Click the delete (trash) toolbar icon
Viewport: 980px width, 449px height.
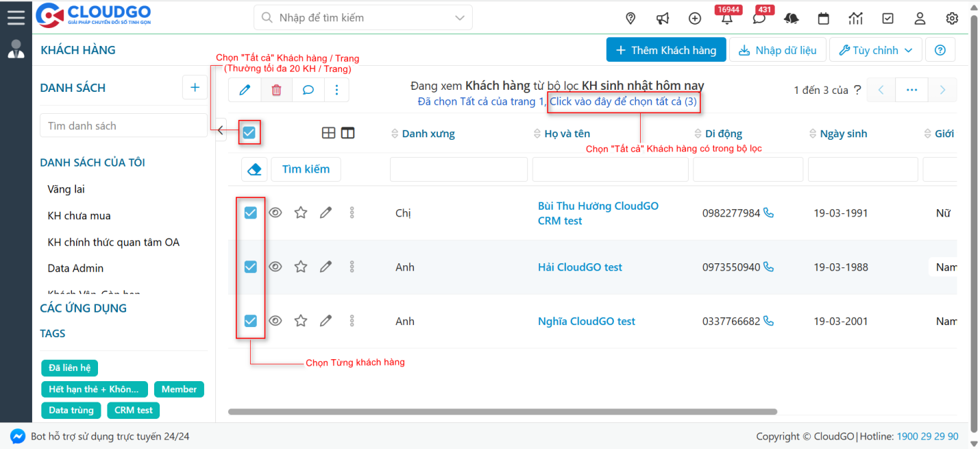point(276,89)
